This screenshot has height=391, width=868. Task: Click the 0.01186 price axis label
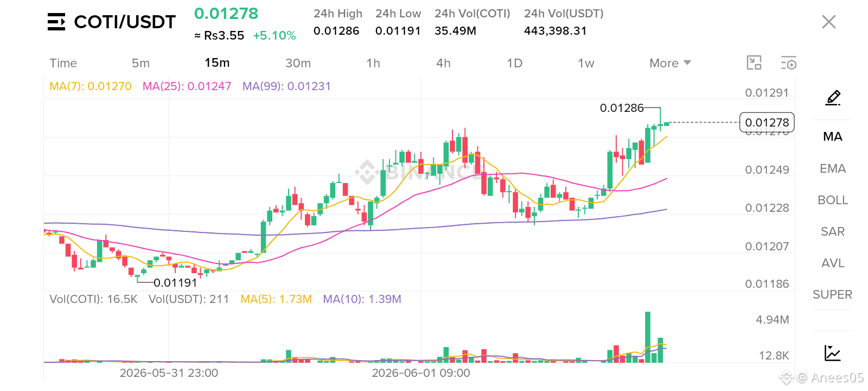767,284
